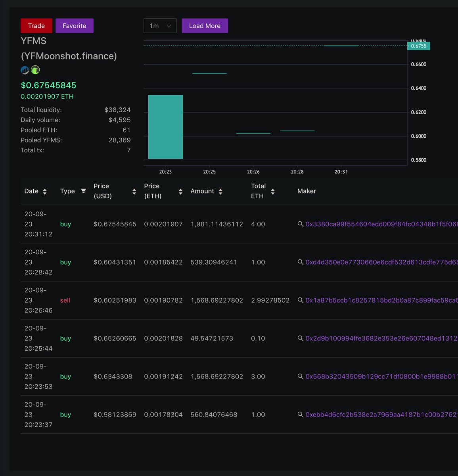Click the 20:28 time label on chart axis
Screen dimensions: 458x476
[x=297, y=172]
